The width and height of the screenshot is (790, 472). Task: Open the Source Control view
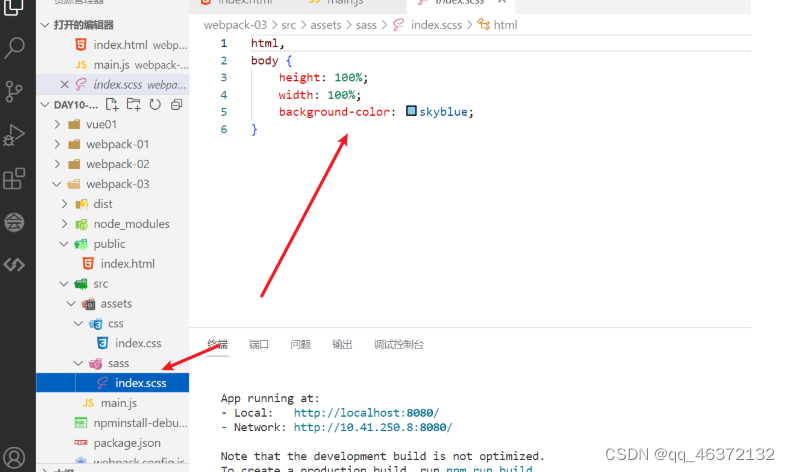(x=14, y=91)
